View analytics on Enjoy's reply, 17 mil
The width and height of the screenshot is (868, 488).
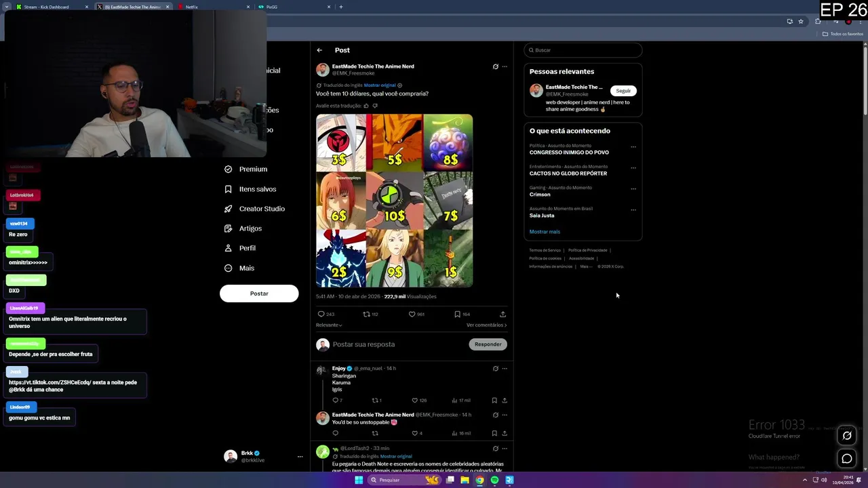[x=461, y=401]
